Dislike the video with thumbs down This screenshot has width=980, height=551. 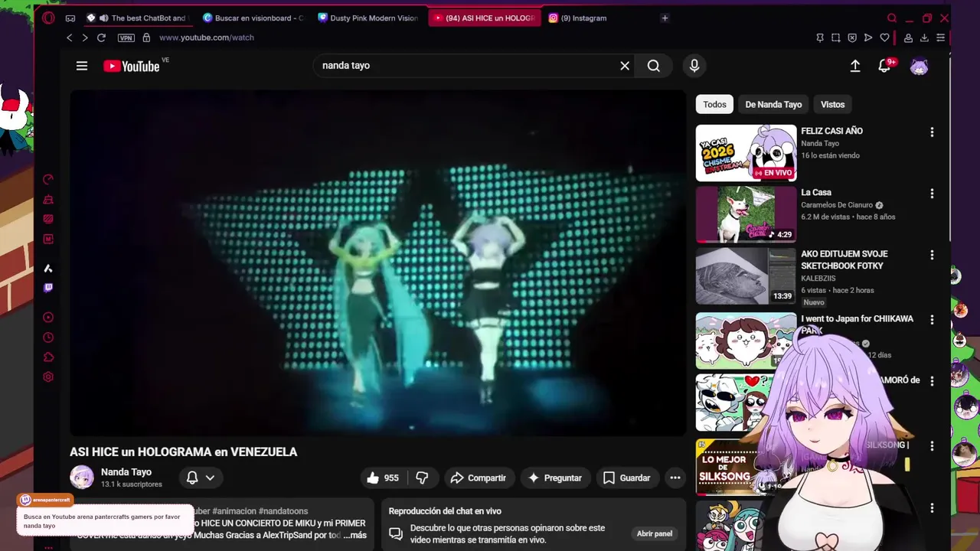point(422,478)
